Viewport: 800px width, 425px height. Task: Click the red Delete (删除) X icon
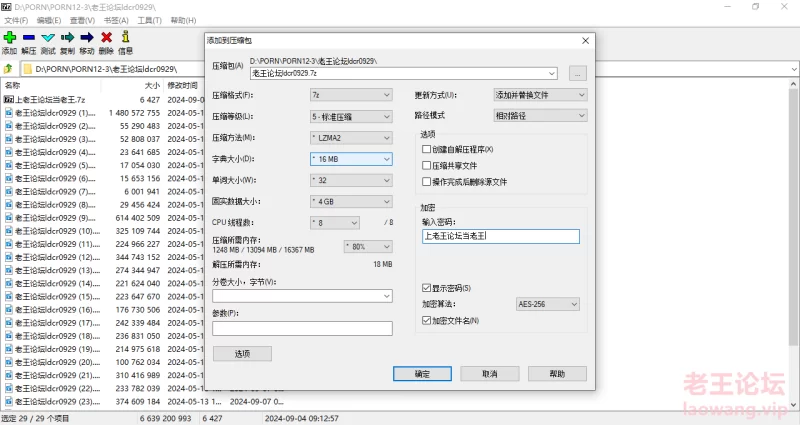click(106, 37)
